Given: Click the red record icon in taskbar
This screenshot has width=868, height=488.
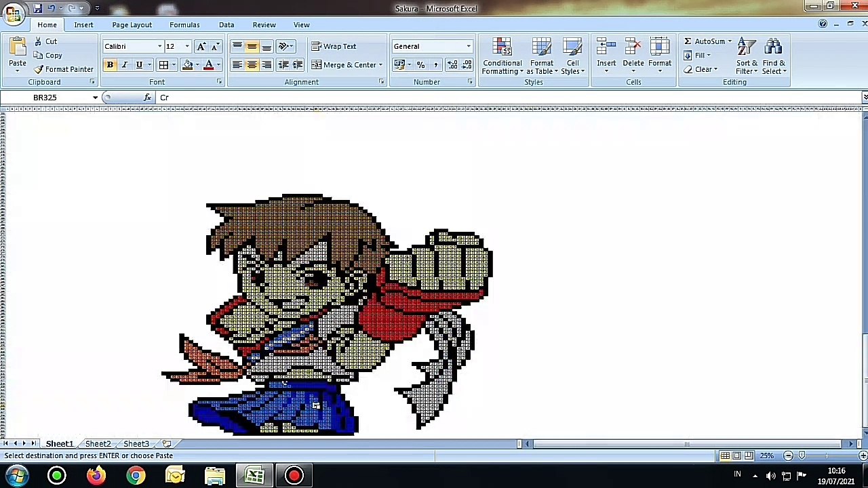Looking at the screenshot, I should coord(294,476).
